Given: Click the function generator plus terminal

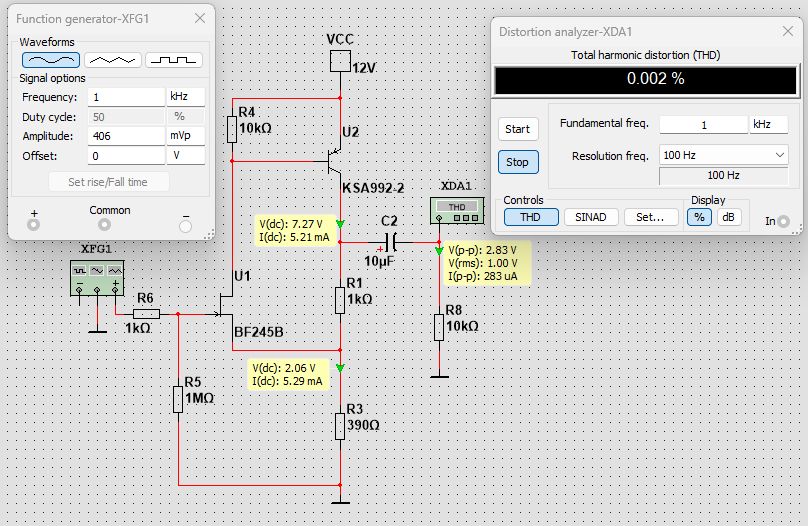Looking at the screenshot, I should pos(33,225).
